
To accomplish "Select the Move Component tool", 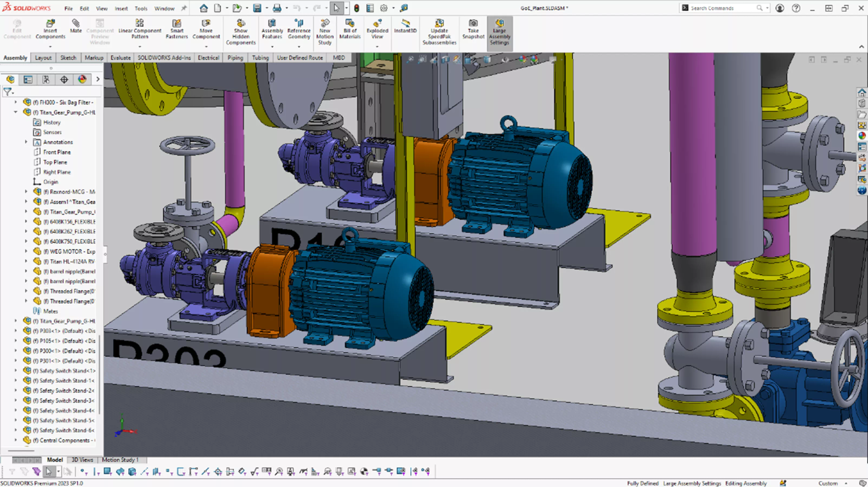I will tap(206, 29).
